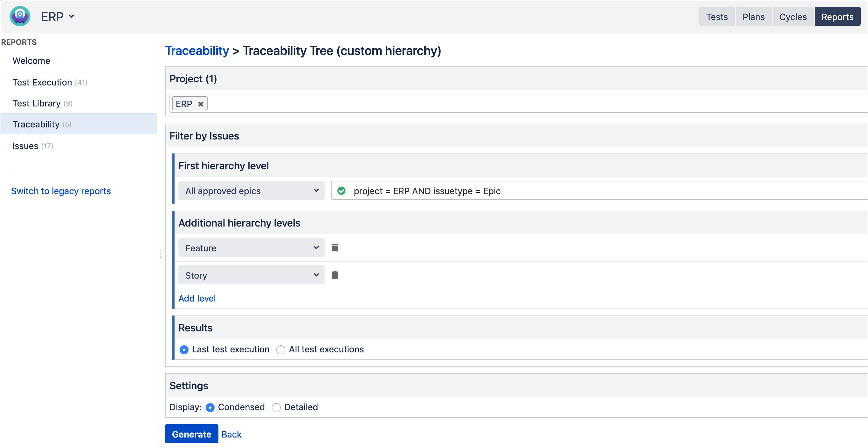Delete the Feature hierarchy level

[334, 247]
